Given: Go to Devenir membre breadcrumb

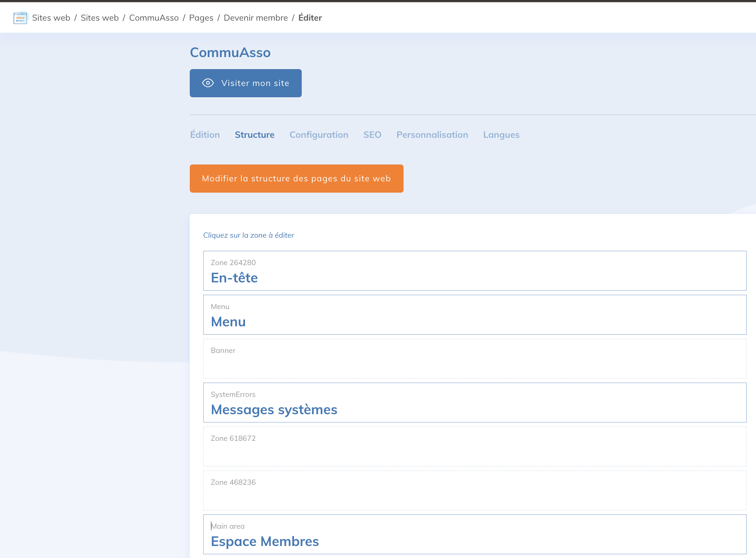Looking at the screenshot, I should (x=256, y=18).
